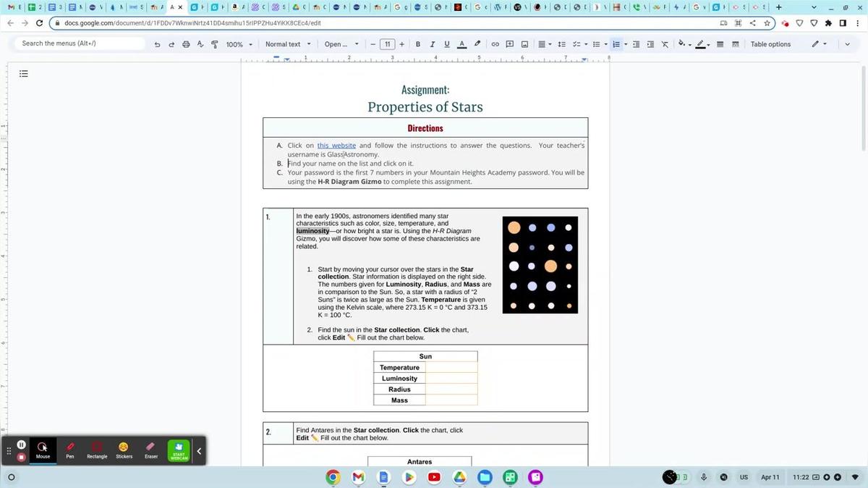Open the 'this website' hyperlink

336,146
